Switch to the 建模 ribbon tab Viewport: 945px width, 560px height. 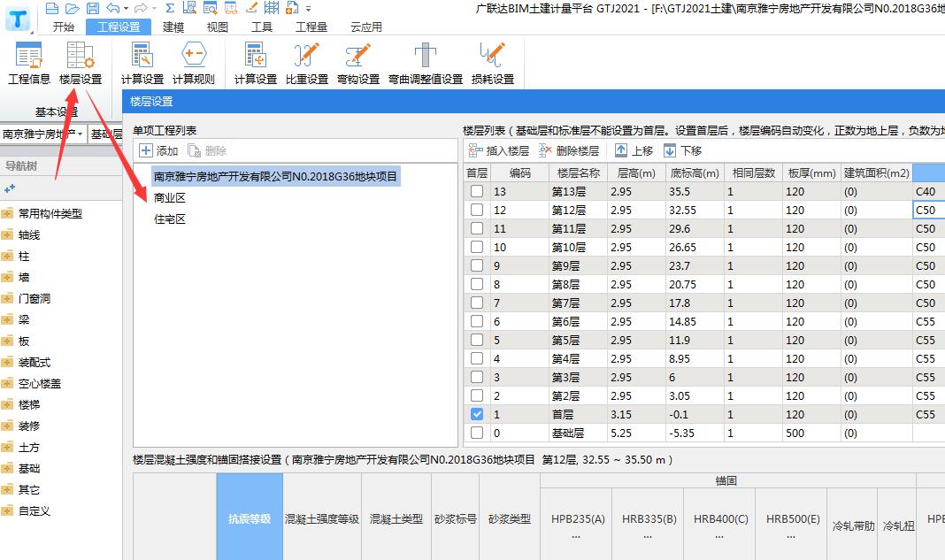coord(173,27)
